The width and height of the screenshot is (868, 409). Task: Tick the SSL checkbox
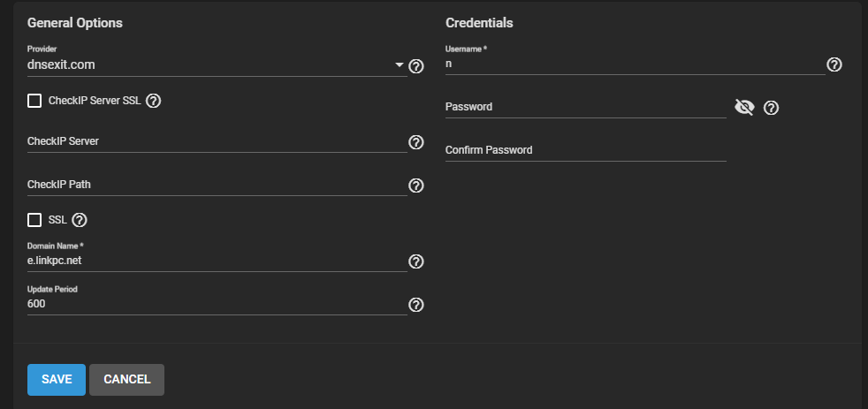[x=34, y=220]
